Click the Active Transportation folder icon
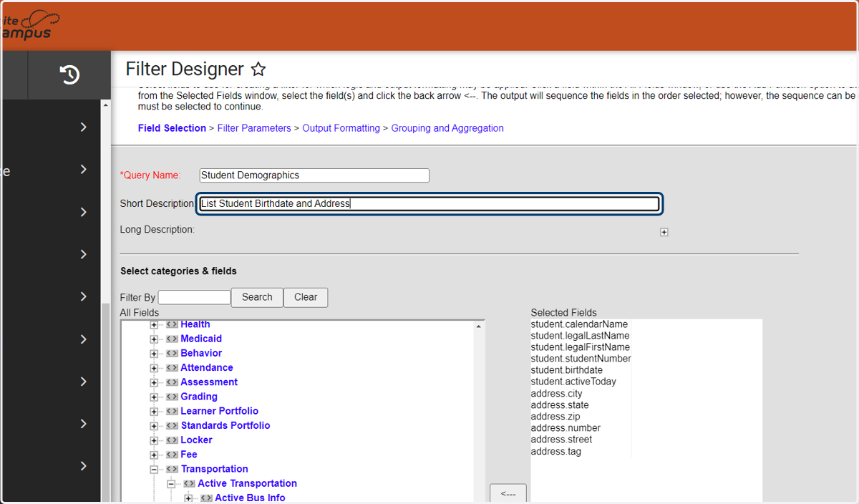 [189, 483]
